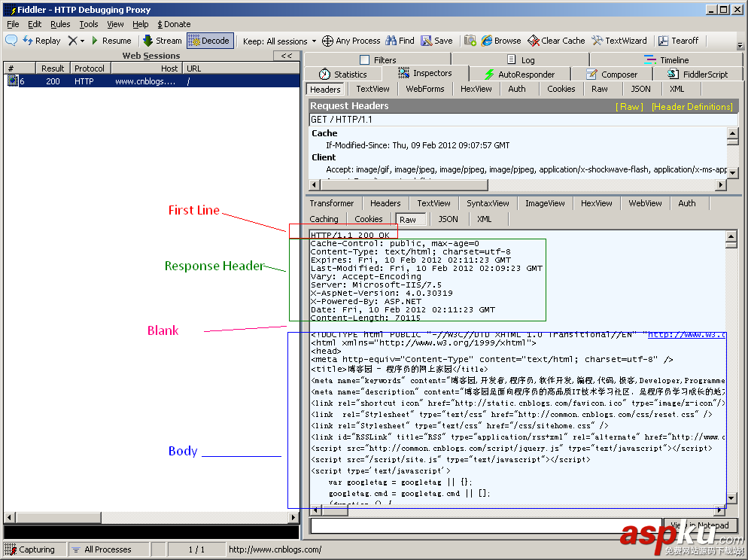The image size is (748, 560).
Task: Click the Save disk icon
Action: click(x=427, y=41)
